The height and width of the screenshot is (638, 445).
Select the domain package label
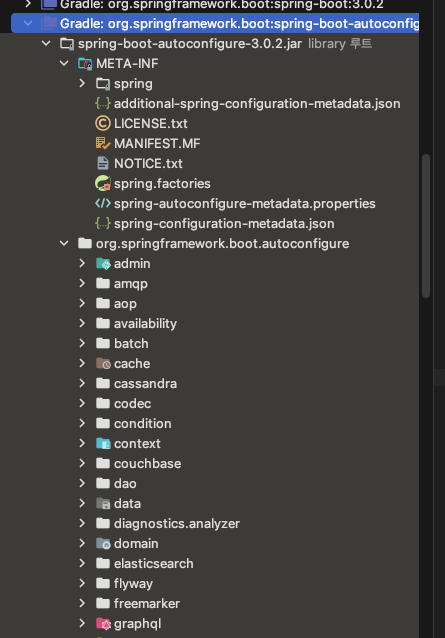tap(136, 544)
